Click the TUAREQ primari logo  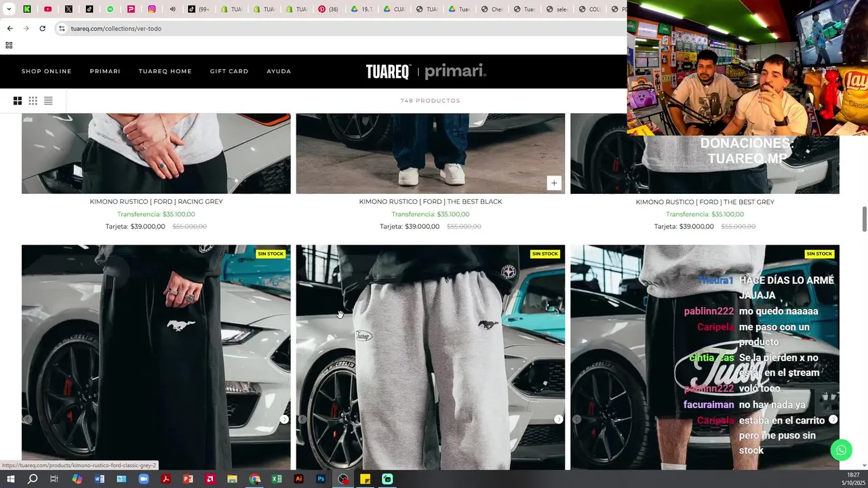point(427,71)
